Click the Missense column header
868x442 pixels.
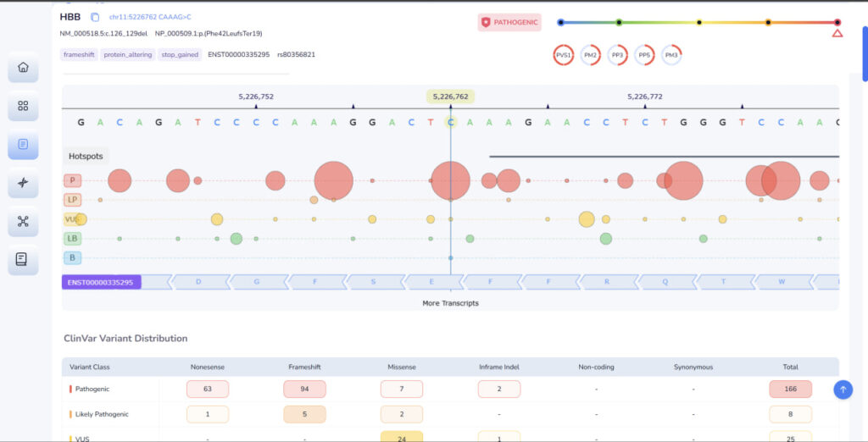(402, 367)
